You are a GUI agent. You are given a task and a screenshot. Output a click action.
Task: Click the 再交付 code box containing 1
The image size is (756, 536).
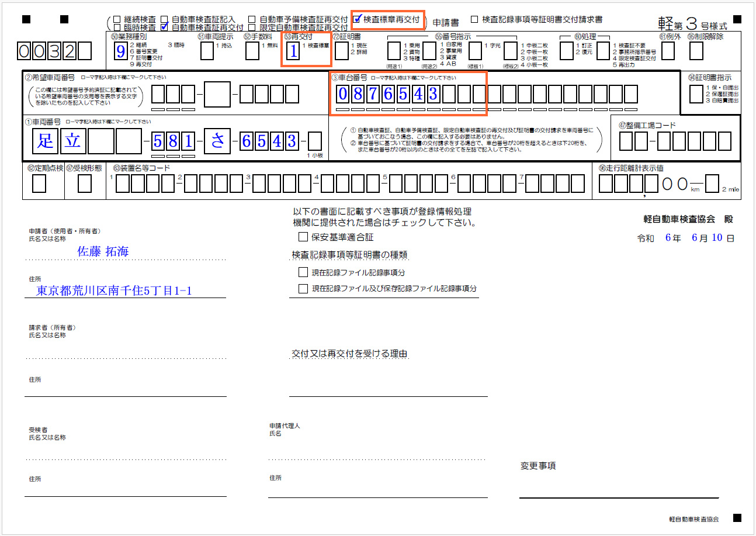tap(293, 51)
